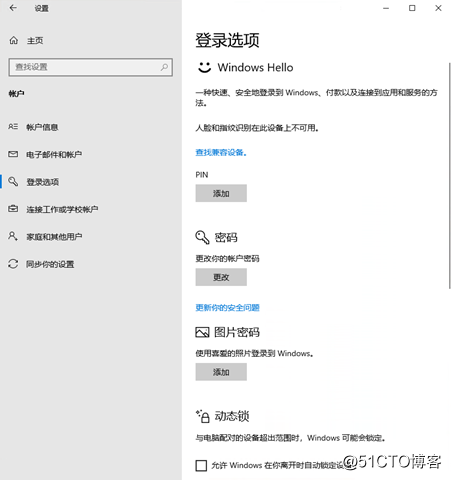Go back using the arrow icon
Screen dimensions: 451x480
pos(13,8)
